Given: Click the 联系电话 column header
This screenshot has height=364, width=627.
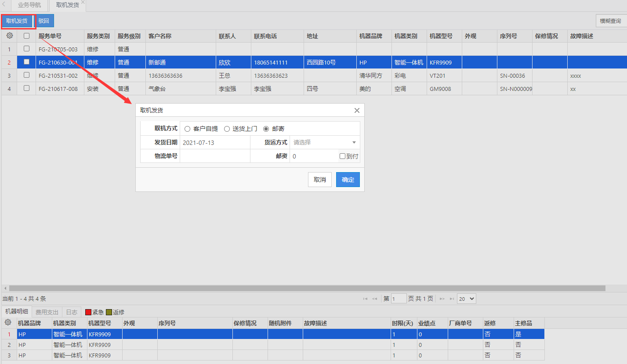Looking at the screenshot, I should 277,36.
